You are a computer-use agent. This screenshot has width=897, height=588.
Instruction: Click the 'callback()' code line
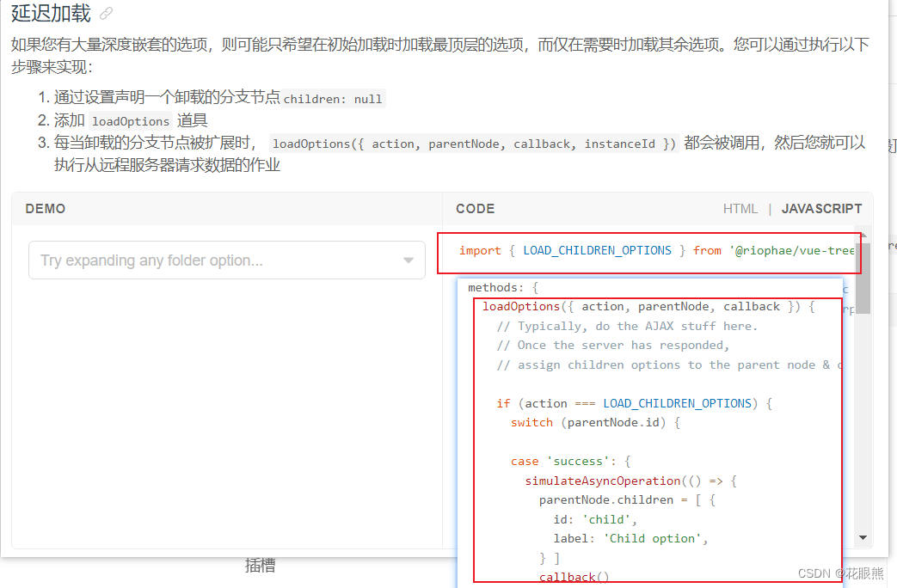tap(574, 577)
